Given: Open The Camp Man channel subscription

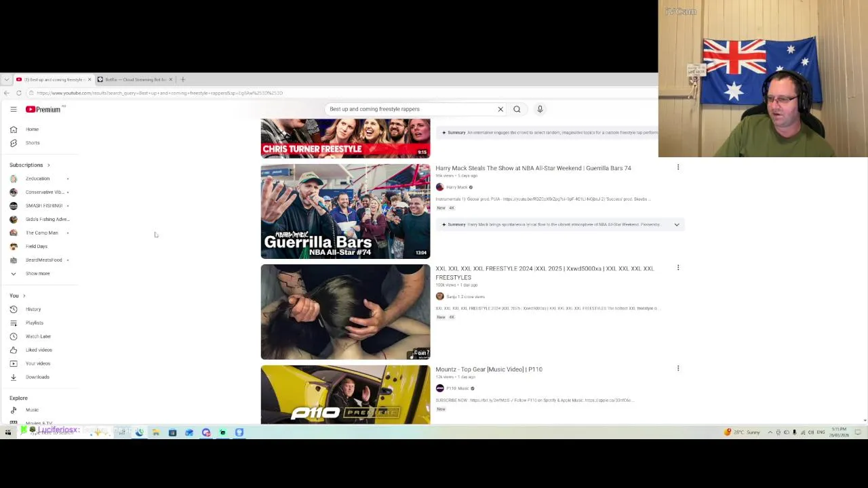Looking at the screenshot, I should [x=41, y=232].
